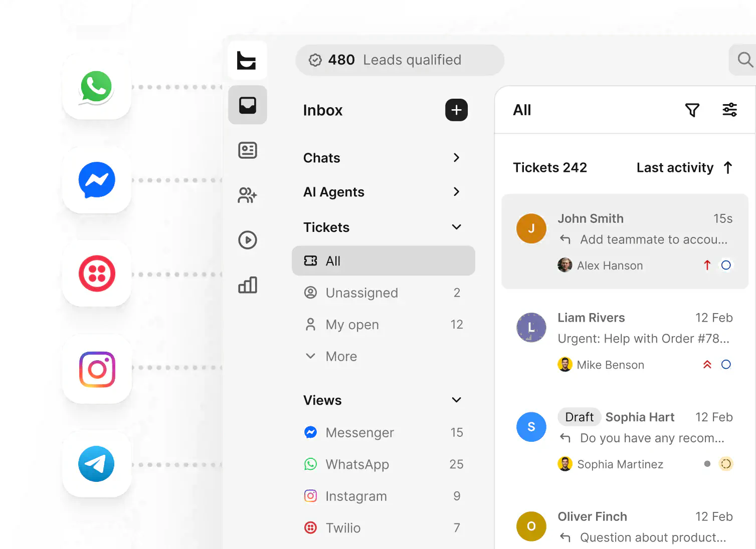Open the Inbox sidebar icon
This screenshot has height=549, width=756.
pyautogui.click(x=248, y=105)
